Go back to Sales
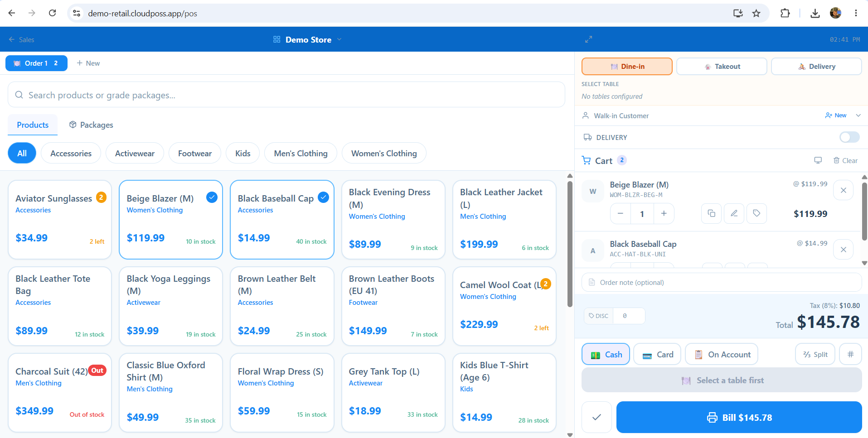This screenshot has width=868, height=438. (x=21, y=39)
